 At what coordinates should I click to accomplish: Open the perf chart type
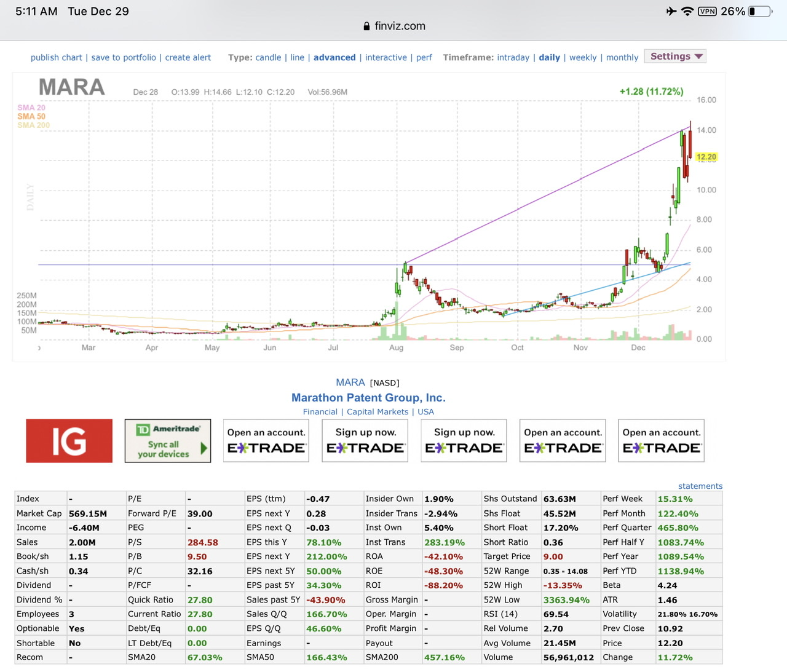tap(424, 57)
